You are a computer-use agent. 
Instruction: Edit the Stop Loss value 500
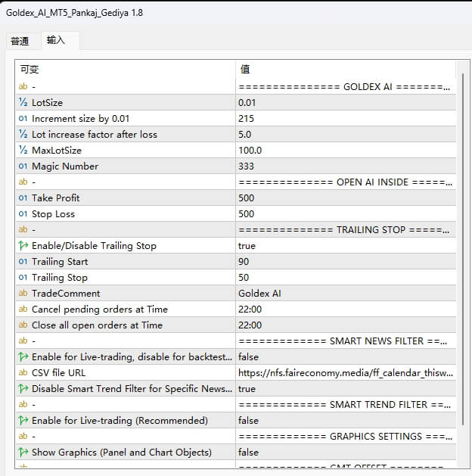(247, 214)
